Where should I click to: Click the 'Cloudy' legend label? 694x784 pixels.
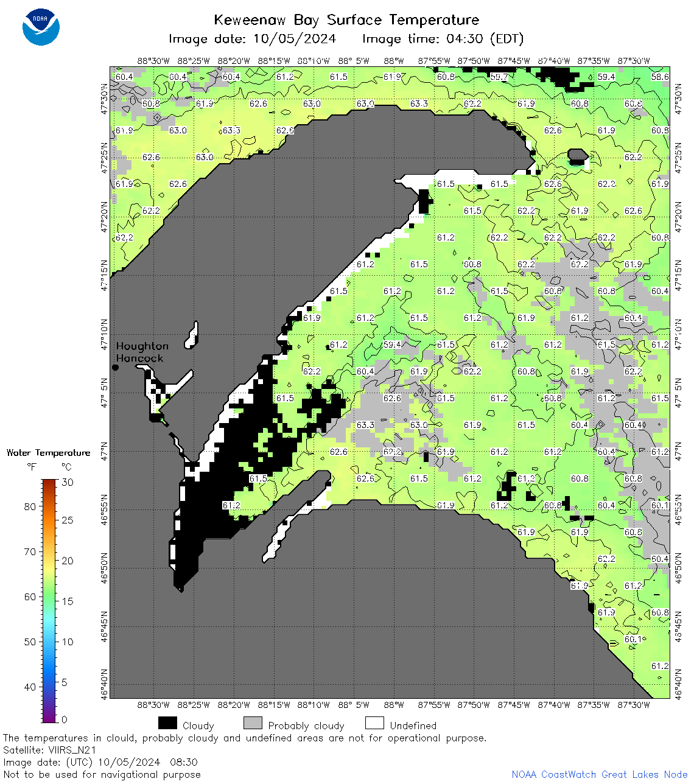pyautogui.click(x=198, y=726)
